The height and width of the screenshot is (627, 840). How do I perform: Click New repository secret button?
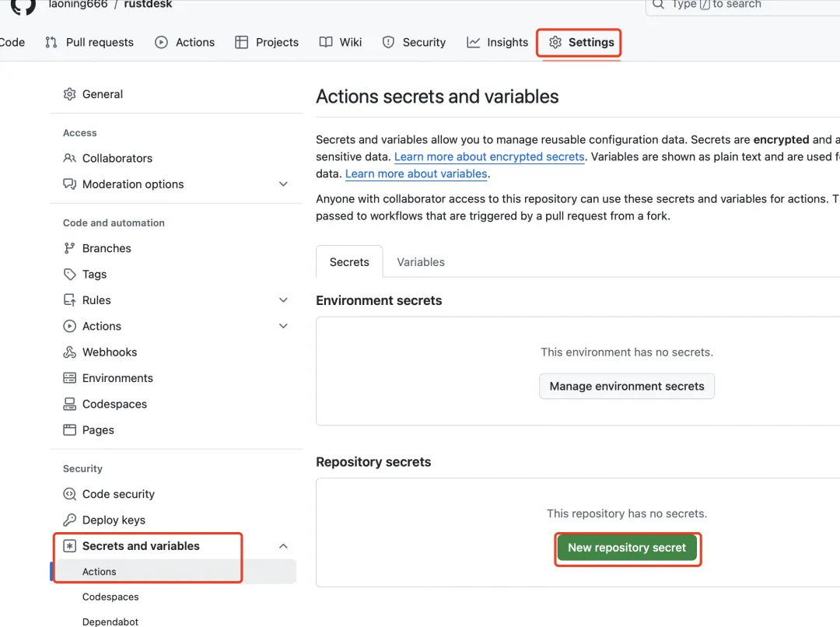(627, 548)
